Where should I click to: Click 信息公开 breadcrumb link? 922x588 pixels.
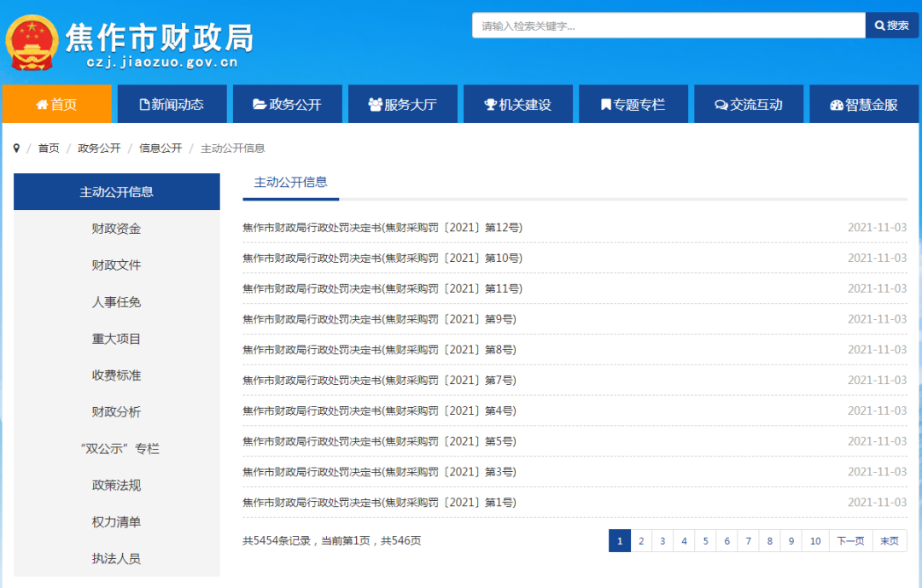point(160,148)
